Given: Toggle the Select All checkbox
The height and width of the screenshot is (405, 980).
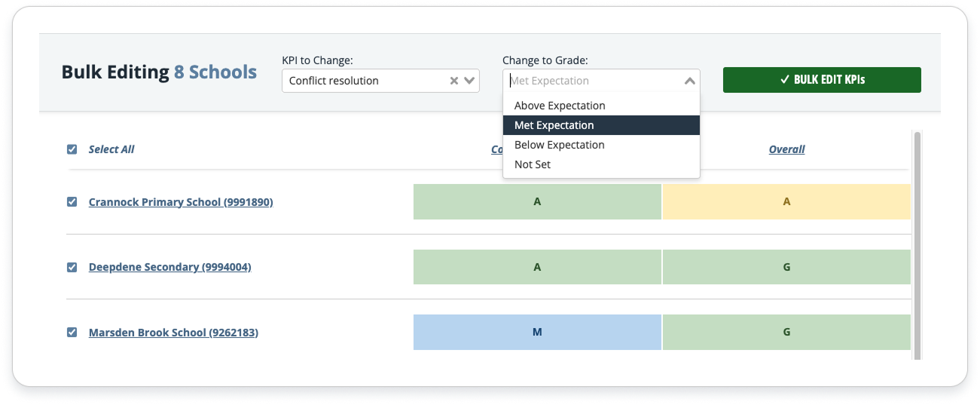Looking at the screenshot, I should (x=72, y=149).
